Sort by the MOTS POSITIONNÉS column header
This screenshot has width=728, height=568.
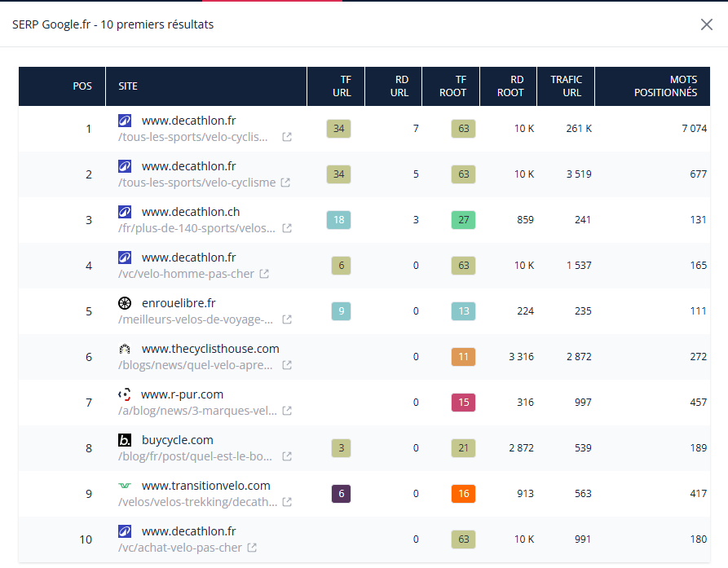click(652, 86)
